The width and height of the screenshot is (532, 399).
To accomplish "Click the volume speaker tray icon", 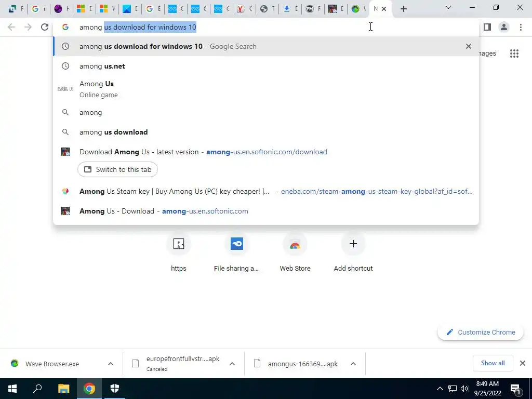I will click(x=464, y=389).
